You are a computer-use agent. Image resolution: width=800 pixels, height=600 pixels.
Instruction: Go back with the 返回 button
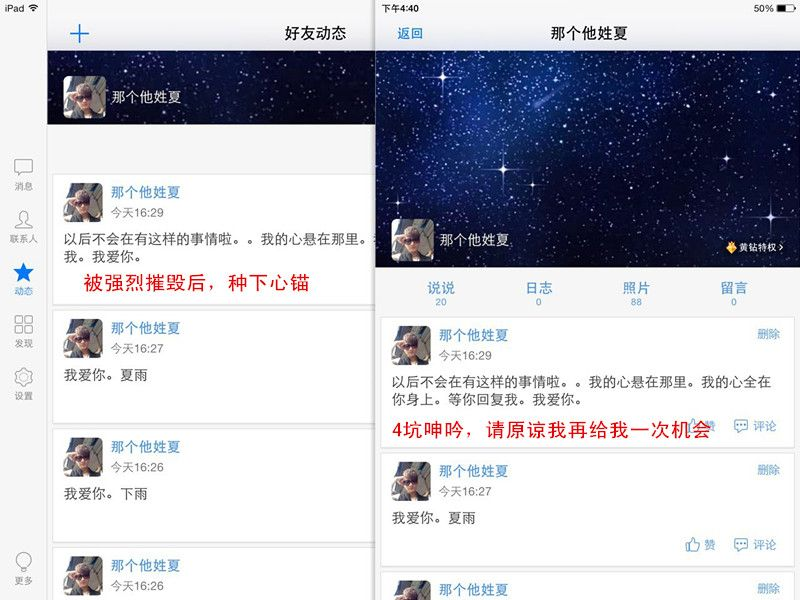click(410, 34)
